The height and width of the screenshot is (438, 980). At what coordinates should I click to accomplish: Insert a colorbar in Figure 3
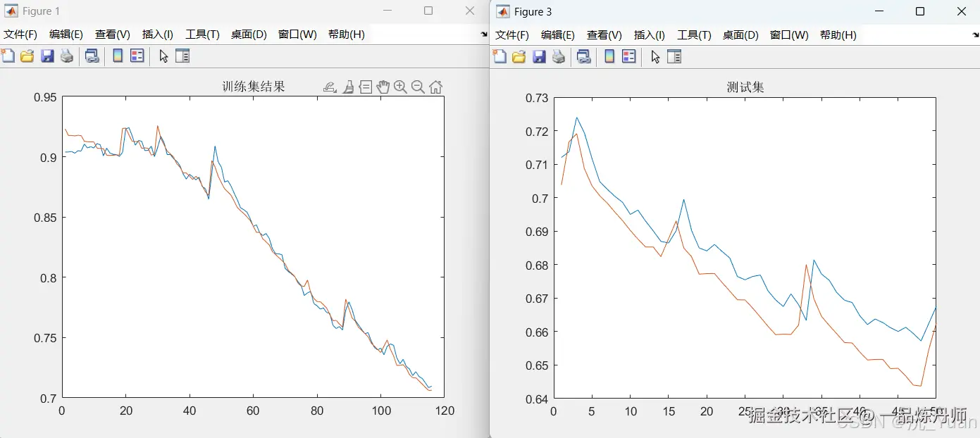(609, 56)
